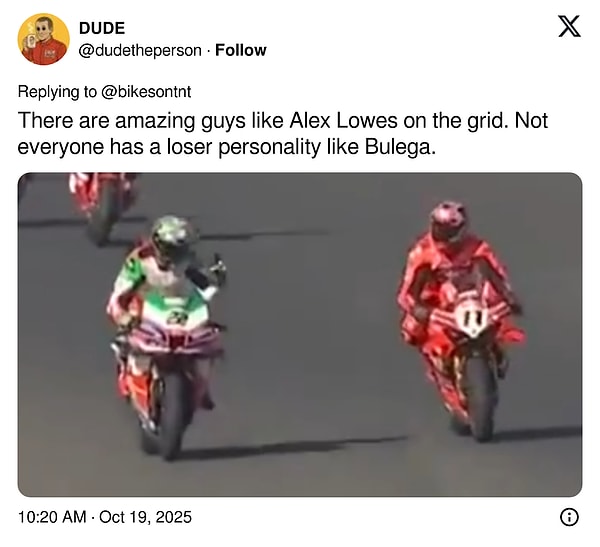600x547 pixels.
Task: Open the embedded motorcycle race image
Action: click(300, 335)
